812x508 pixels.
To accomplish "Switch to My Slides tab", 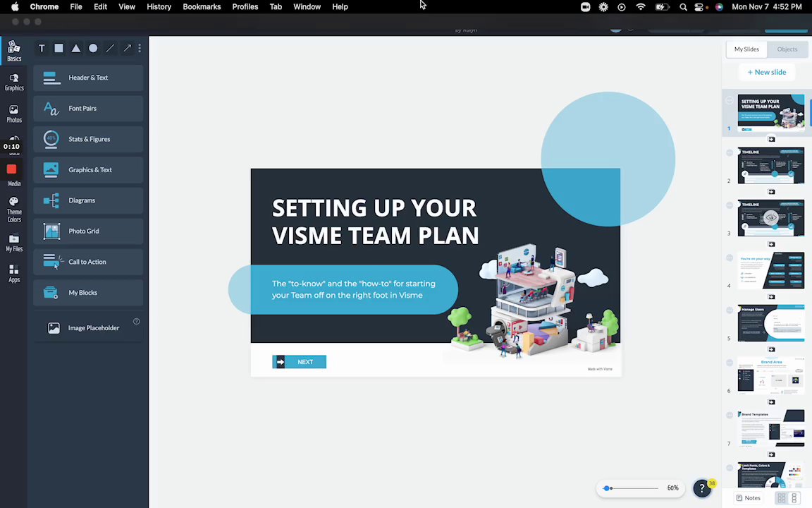I will click(746, 49).
